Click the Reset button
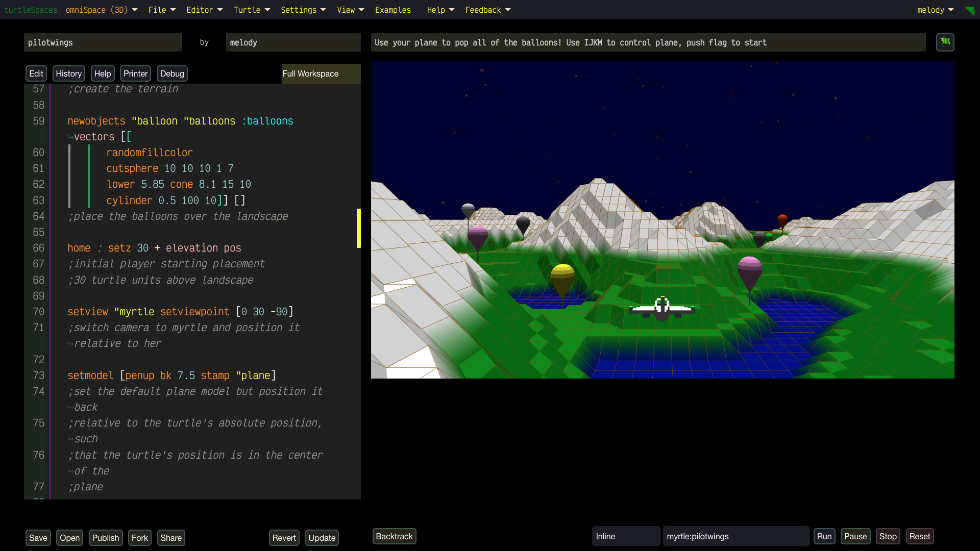Image resolution: width=980 pixels, height=551 pixels. 919,536
